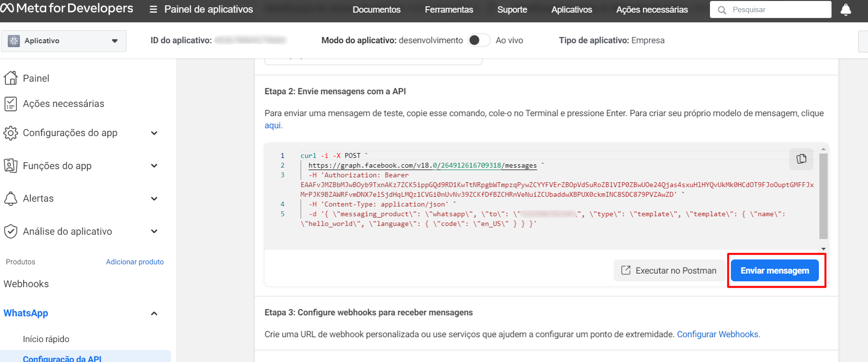Expand Análise do aplicativo chevron
This screenshot has height=362, width=868.
154,231
